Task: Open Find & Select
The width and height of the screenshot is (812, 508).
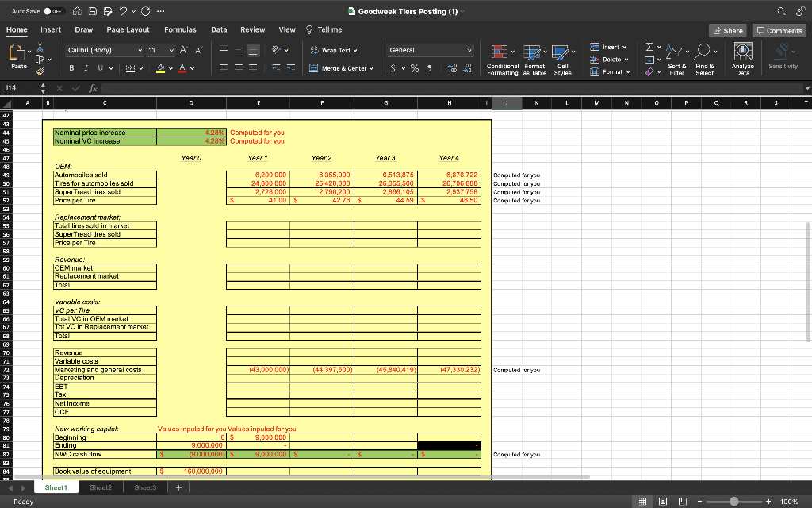Action: [x=705, y=60]
